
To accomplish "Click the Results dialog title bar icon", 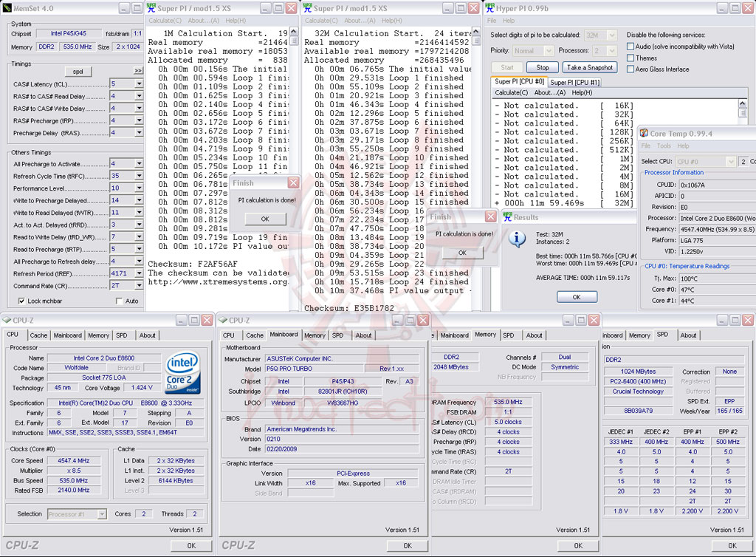I will point(508,217).
